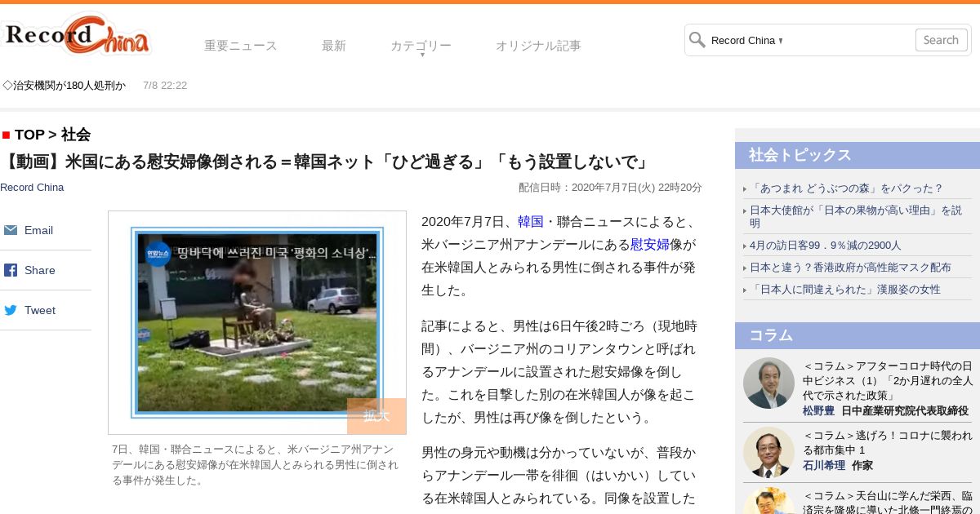980x514 pixels.
Task: Open the Record China search scope dropdown
Action: [747, 40]
